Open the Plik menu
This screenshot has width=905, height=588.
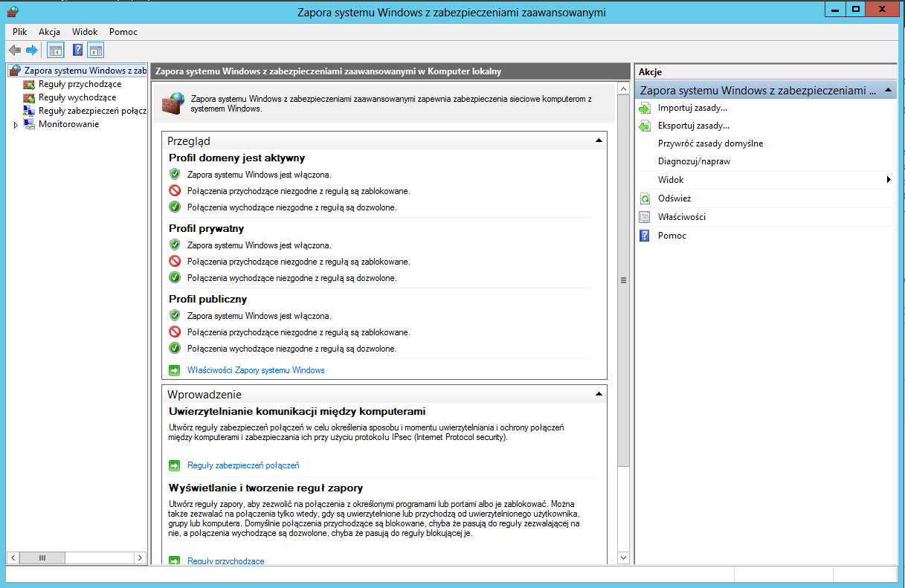(19, 32)
